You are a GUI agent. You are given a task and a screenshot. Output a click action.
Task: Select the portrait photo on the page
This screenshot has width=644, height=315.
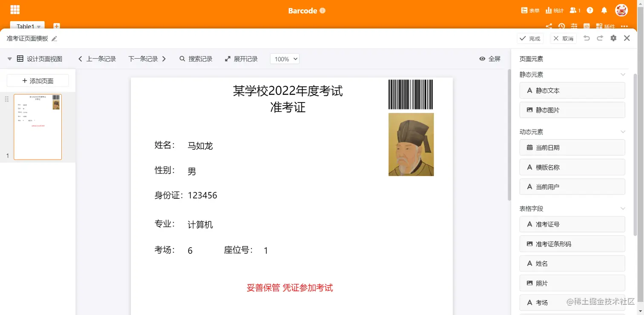coord(411,144)
